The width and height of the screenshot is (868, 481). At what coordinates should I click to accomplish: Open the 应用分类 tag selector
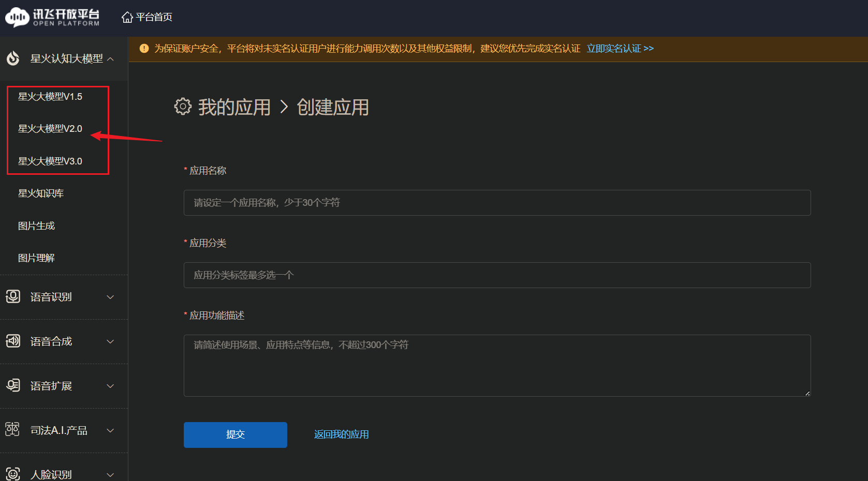[497, 275]
